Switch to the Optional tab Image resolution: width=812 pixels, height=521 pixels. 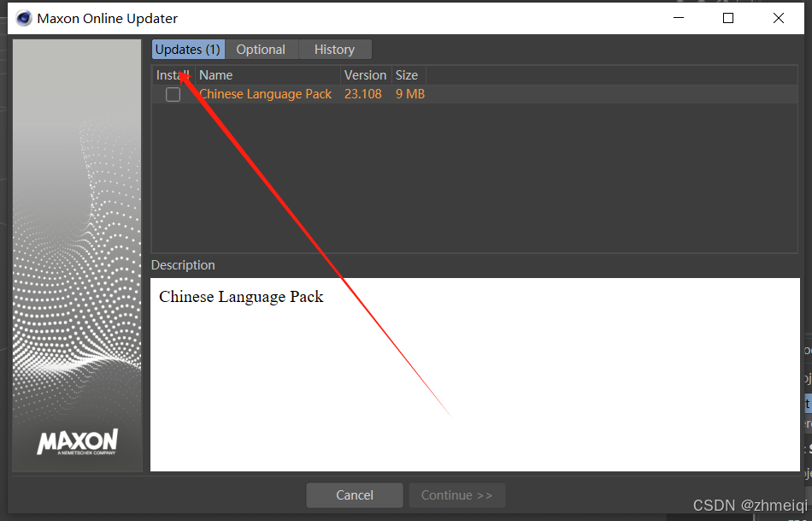click(x=261, y=50)
